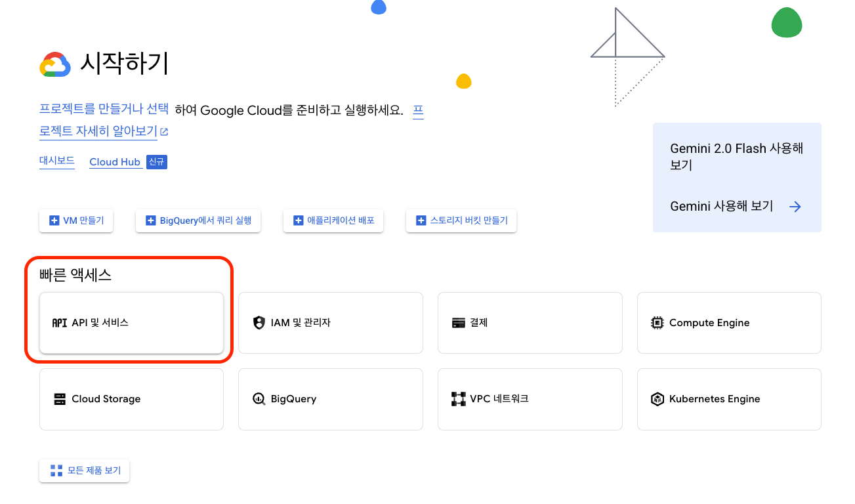The image size is (855, 504).
Task: Click the arrow icon next to Gemini 사용해 보기
Action: (x=795, y=207)
